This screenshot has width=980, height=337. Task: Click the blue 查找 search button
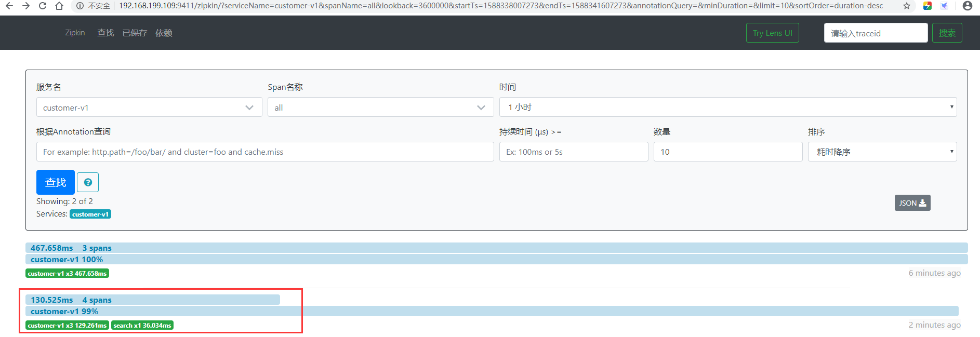tap(56, 182)
